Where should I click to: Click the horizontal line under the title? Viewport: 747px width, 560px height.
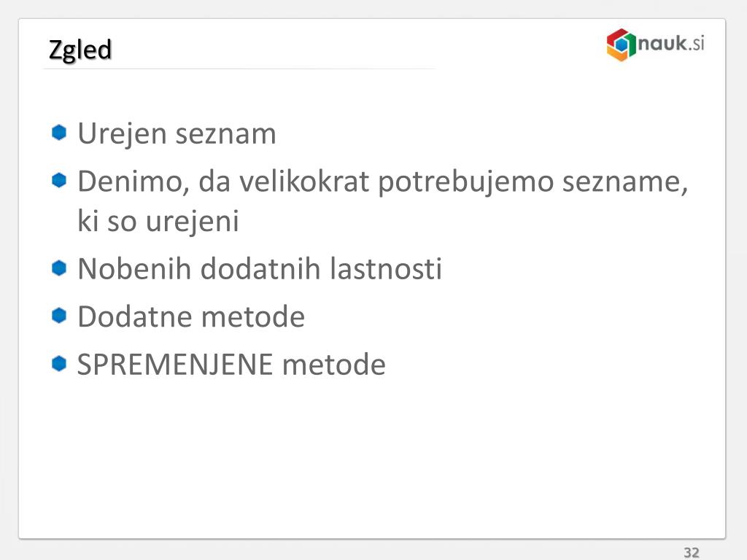239,69
